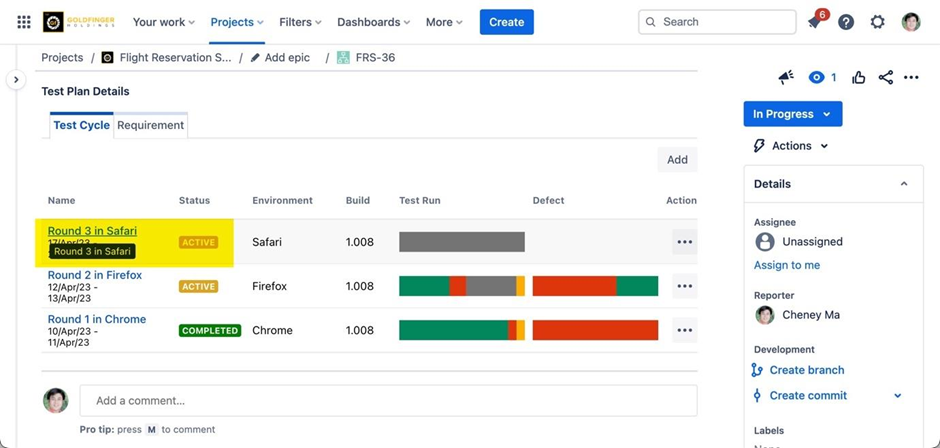Toggle the watch issue eye icon
Screen dimensions: 940x448
(818, 77)
